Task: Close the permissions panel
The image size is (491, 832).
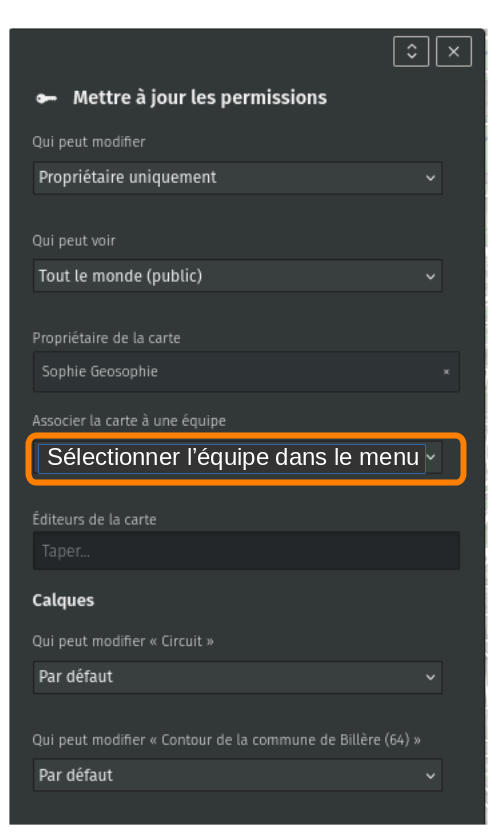Action: tap(453, 51)
